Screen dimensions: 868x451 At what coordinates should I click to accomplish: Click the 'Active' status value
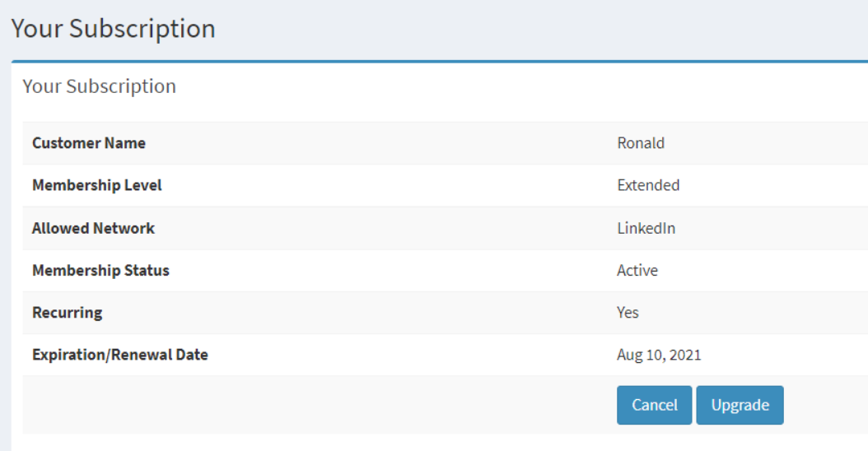[x=637, y=270]
